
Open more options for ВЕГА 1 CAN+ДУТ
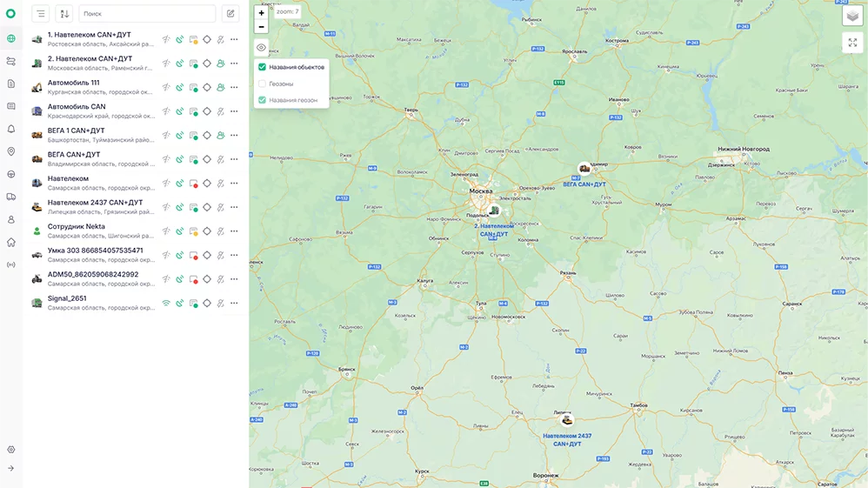234,135
